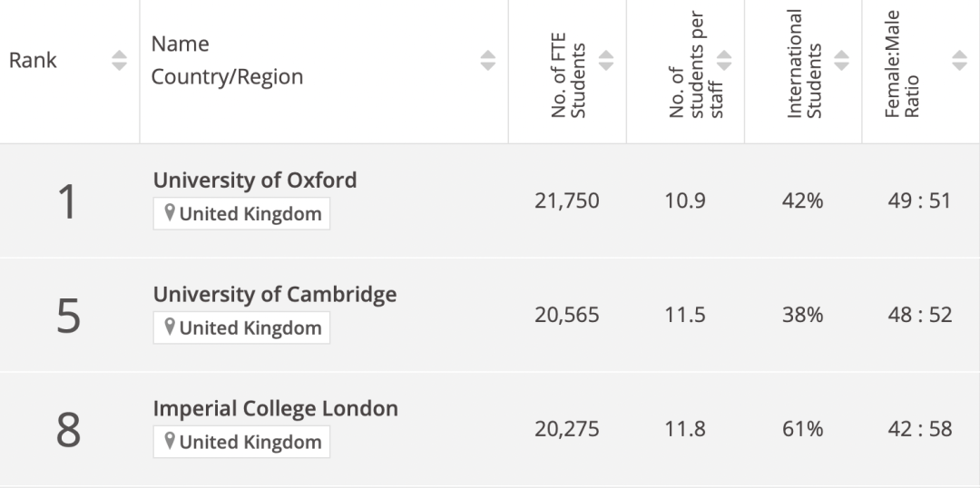Sort by Female:Male Ratio arrows
Viewport: 980px width, 488px height.
point(959,60)
